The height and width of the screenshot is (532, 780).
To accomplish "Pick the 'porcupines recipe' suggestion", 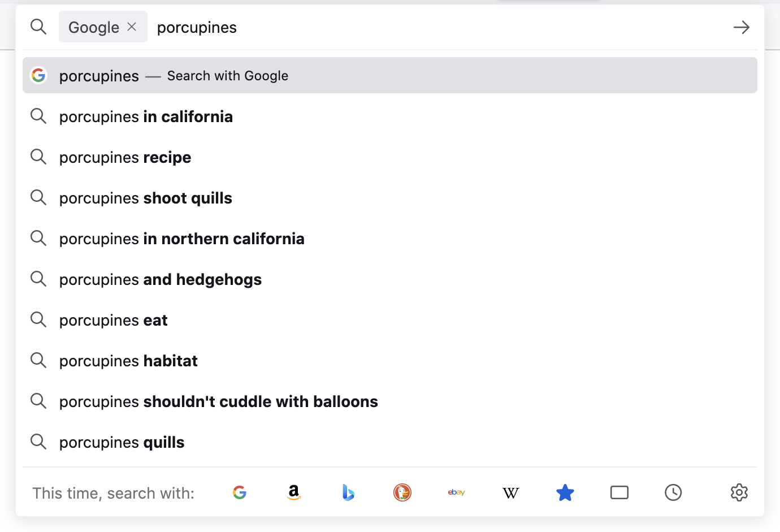I will (x=124, y=157).
